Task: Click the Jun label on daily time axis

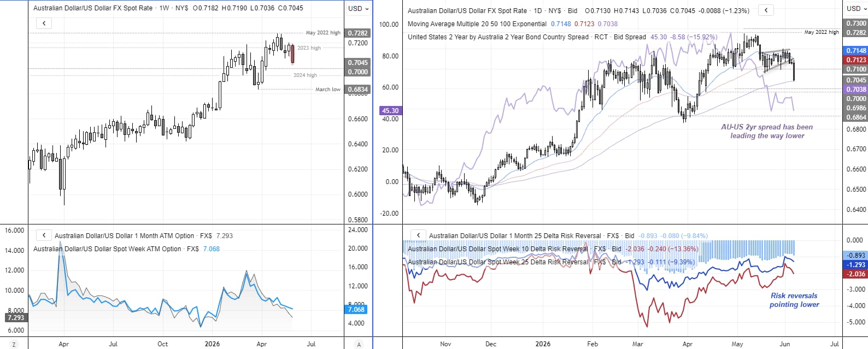Action: click(784, 344)
